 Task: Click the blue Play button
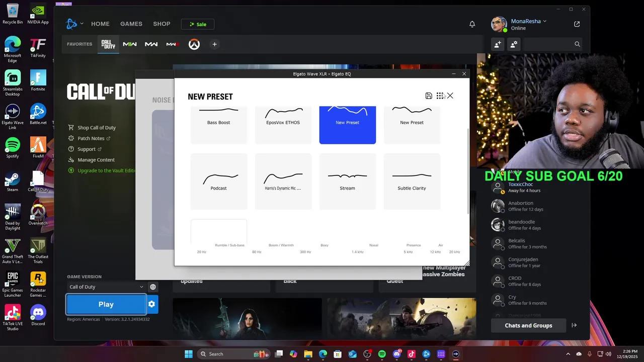(106, 304)
